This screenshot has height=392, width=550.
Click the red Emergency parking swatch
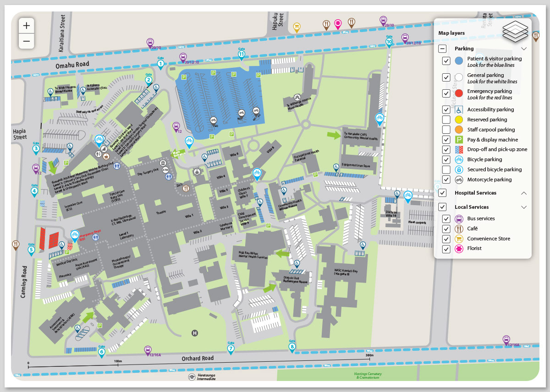(459, 93)
